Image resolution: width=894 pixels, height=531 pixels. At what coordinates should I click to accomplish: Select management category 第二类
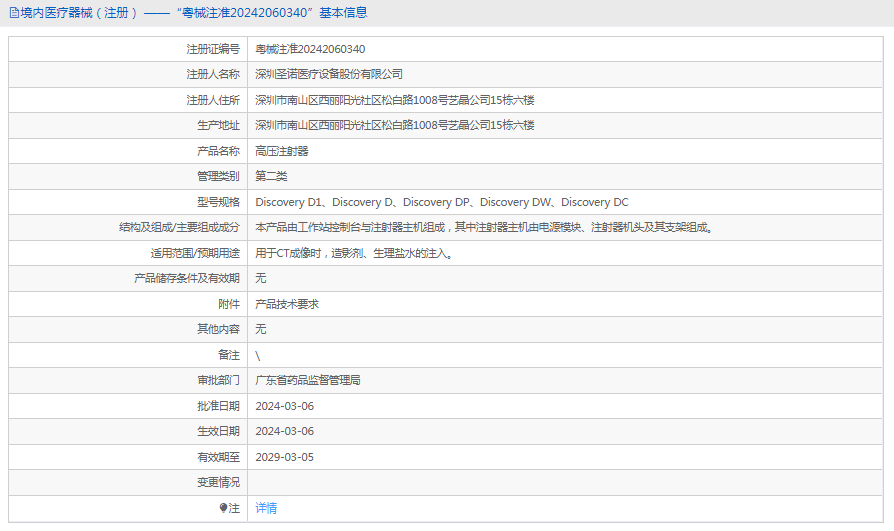271,176
